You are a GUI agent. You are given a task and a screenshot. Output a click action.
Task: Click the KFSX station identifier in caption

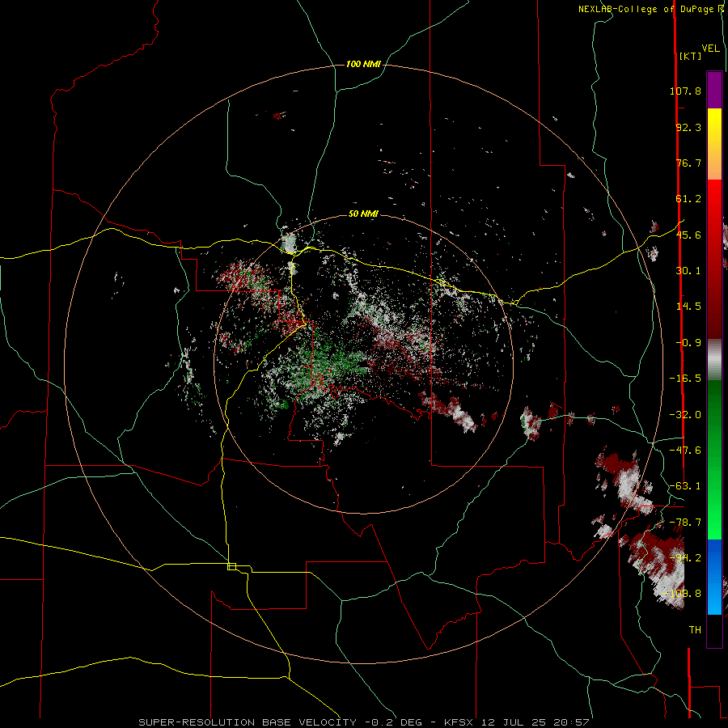pos(459,722)
